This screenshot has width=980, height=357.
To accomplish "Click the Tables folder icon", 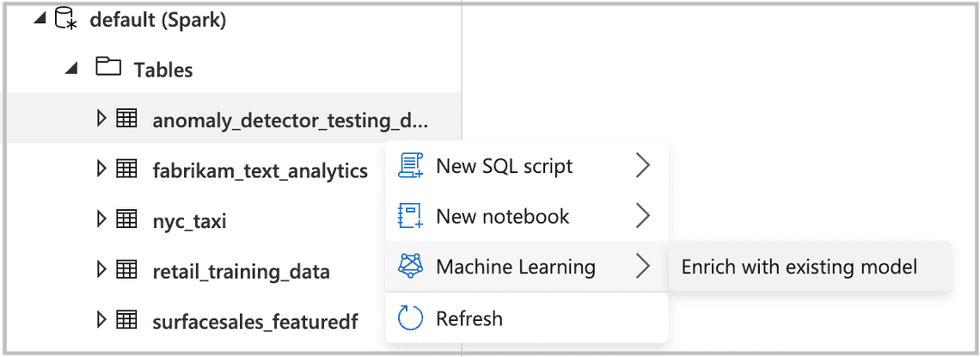I will (108, 67).
